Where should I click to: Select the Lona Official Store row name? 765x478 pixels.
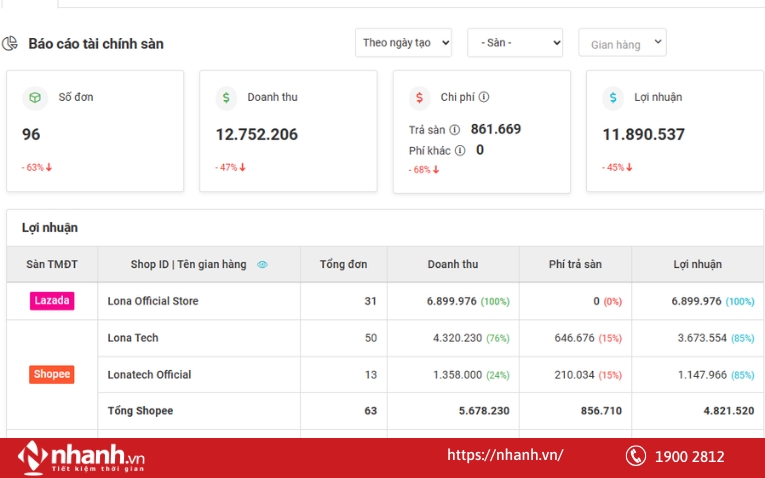(153, 301)
